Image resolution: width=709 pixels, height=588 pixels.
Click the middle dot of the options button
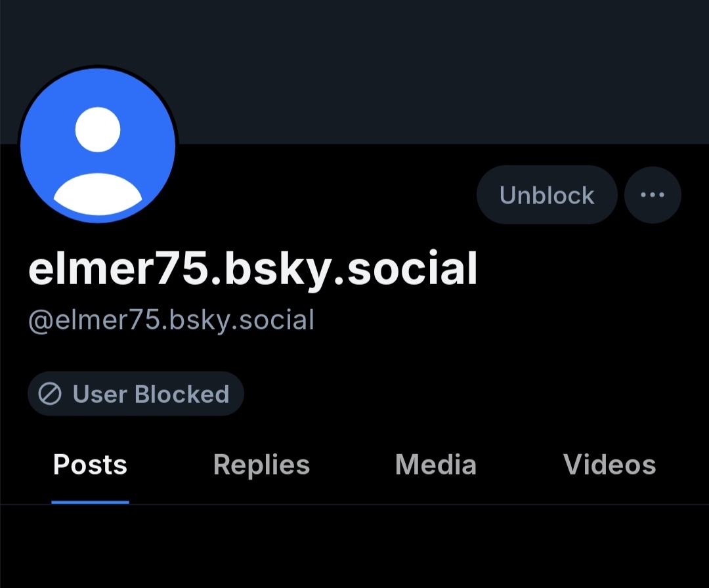click(x=653, y=195)
